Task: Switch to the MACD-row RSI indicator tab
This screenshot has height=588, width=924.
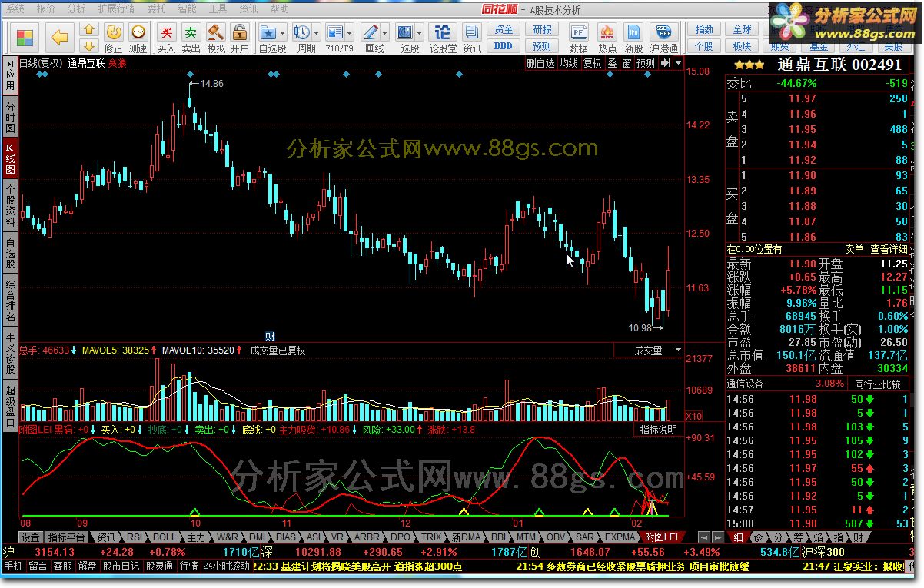Action: [134, 537]
